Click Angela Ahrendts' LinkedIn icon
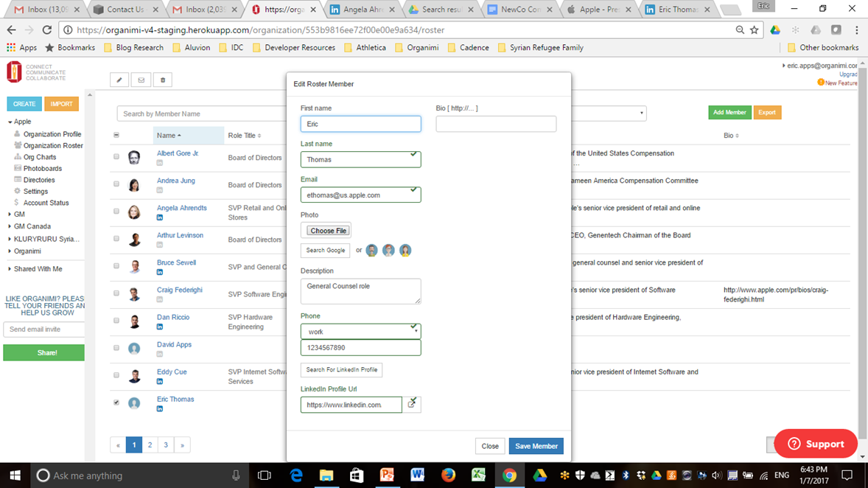 pyautogui.click(x=159, y=217)
